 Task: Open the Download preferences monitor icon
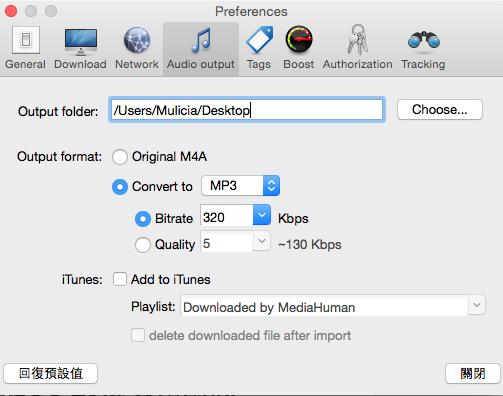click(81, 41)
